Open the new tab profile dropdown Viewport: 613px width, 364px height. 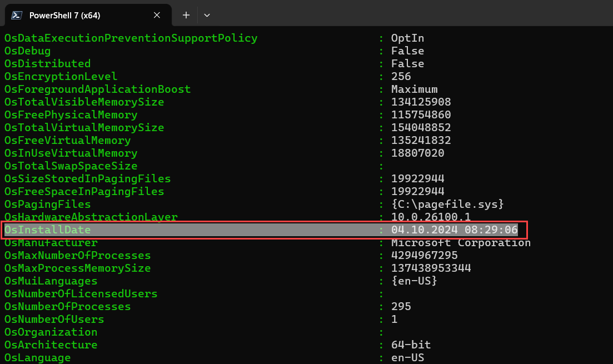[207, 15]
